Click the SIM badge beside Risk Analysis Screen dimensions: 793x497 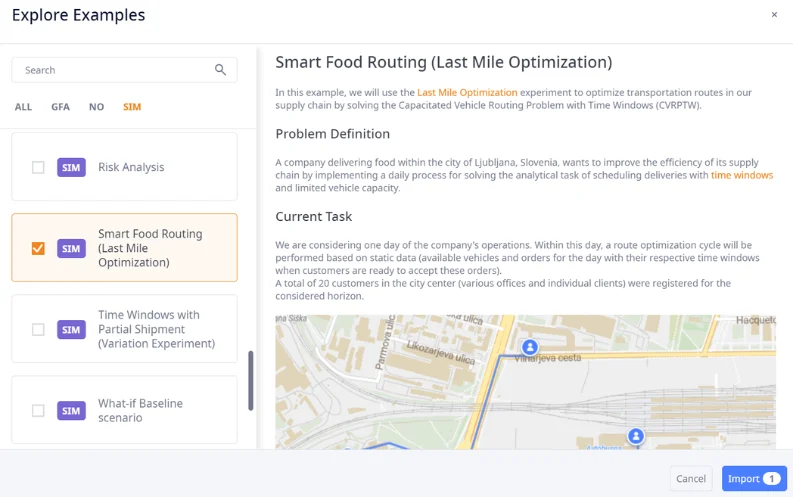tap(71, 167)
